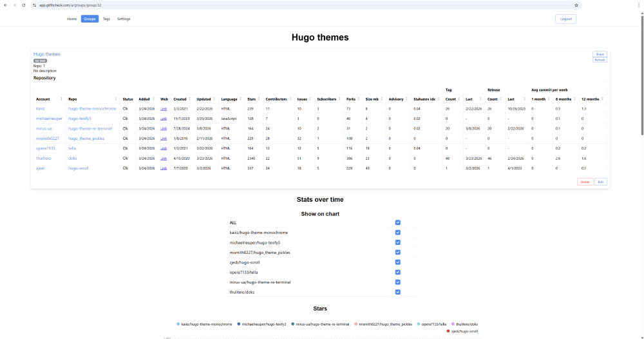
Task: Click the Logout button
Action: (x=565, y=19)
